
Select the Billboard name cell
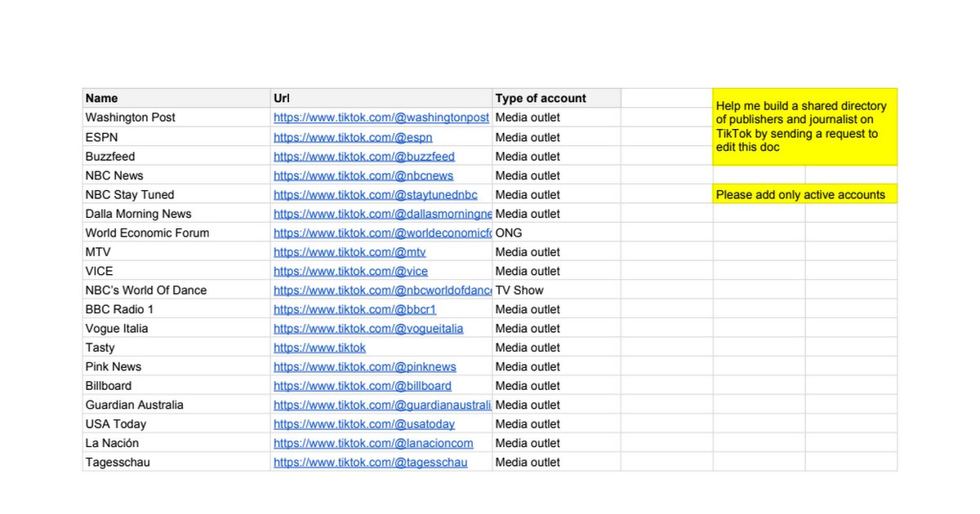pyautogui.click(x=176, y=385)
